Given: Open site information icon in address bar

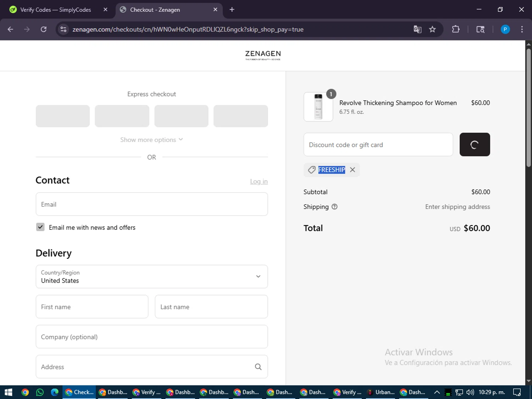Looking at the screenshot, I should (x=63, y=29).
